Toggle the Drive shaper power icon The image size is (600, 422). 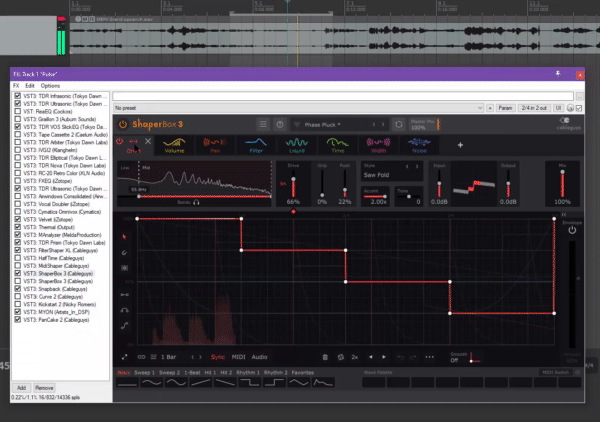coord(119,142)
